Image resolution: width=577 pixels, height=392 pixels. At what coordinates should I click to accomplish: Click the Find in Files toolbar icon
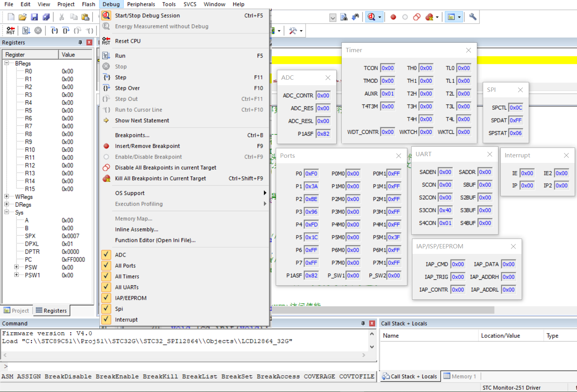344,17
